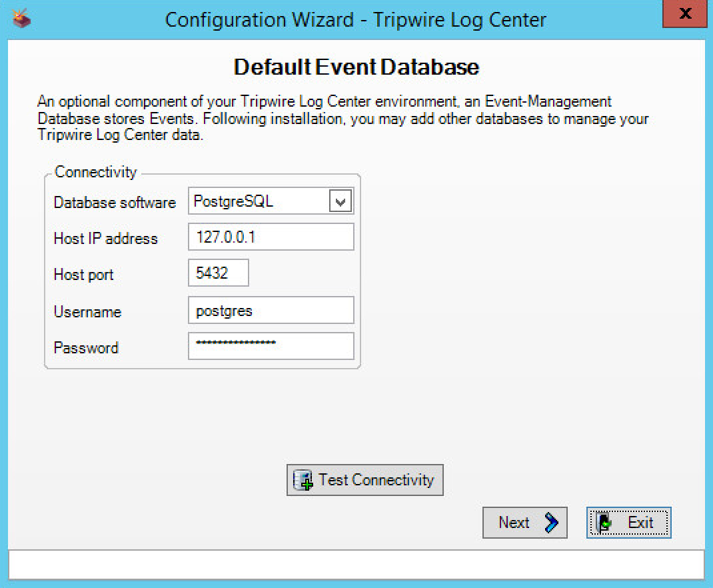Focus the Host IP address field
Viewport: 713px width, 588px height.
[271, 237]
